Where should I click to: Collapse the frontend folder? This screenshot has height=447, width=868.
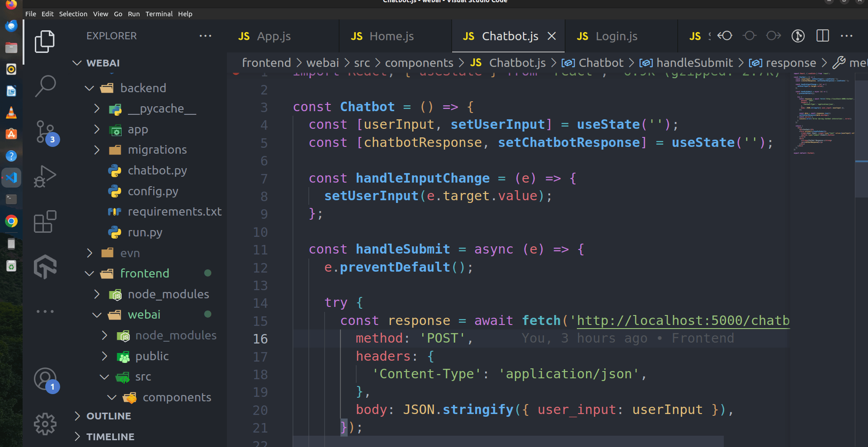point(90,273)
